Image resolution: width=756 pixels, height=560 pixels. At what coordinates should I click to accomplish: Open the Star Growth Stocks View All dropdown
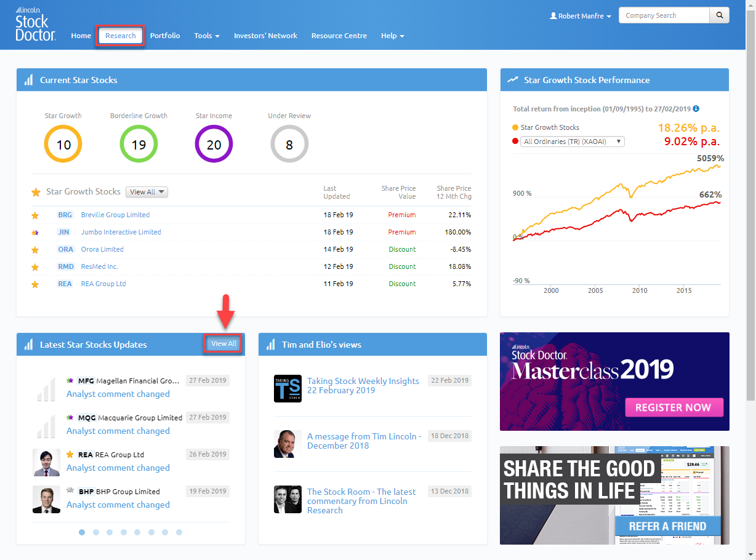(x=147, y=192)
